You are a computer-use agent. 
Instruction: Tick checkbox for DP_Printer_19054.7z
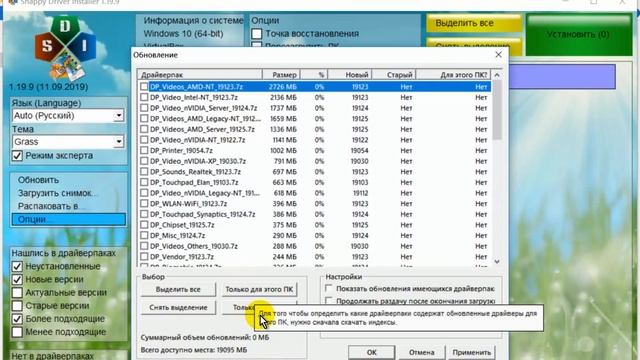pos(144,150)
